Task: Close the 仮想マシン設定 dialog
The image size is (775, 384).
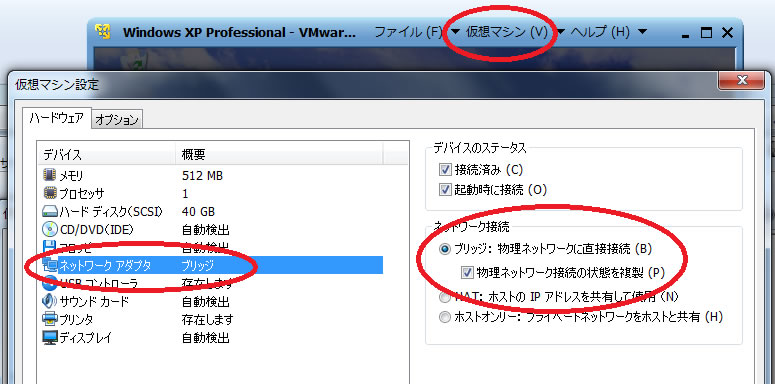Action: click(741, 80)
